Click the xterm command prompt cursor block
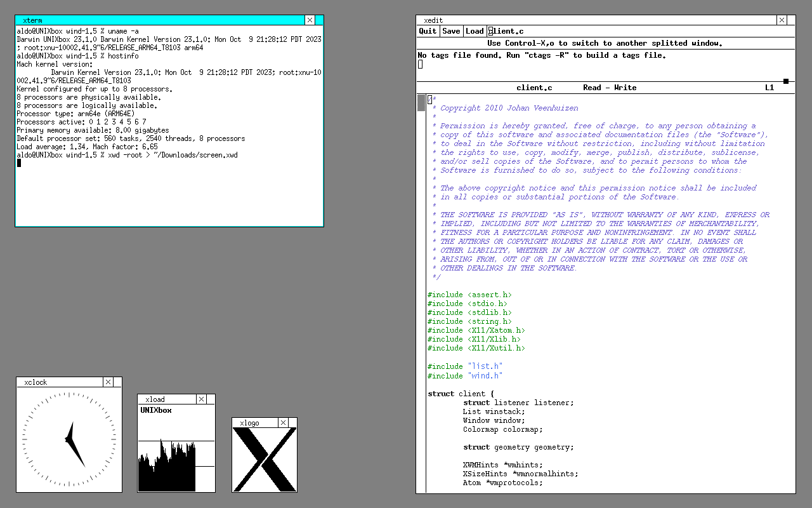 [x=19, y=163]
